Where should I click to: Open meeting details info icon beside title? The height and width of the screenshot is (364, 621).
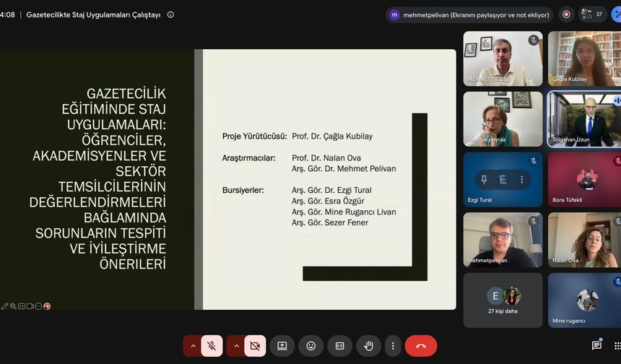[x=170, y=14]
